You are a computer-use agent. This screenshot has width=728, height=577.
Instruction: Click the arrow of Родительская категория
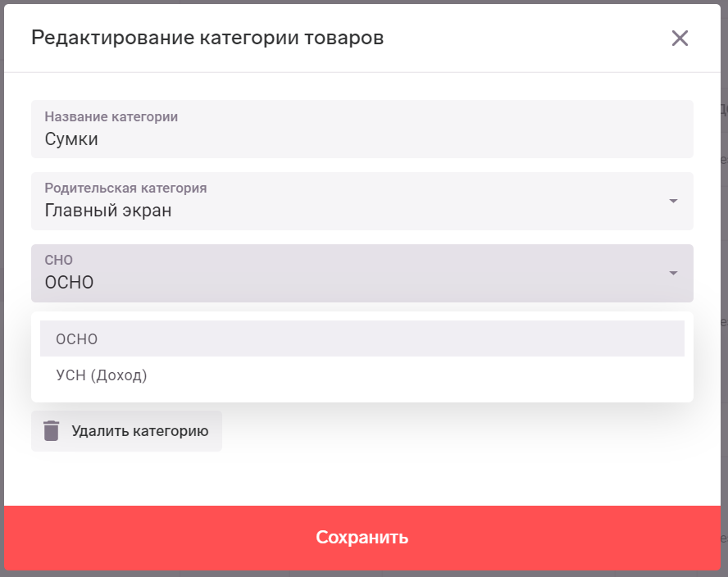pyautogui.click(x=673, y=201)
